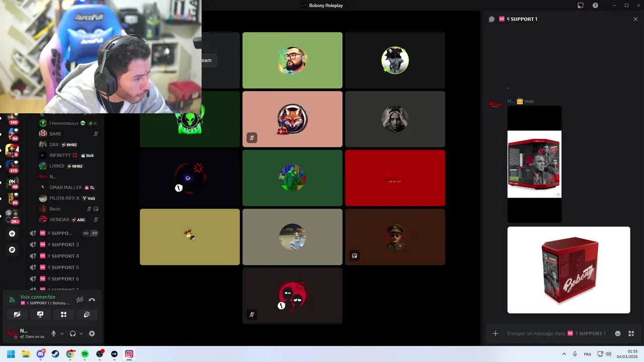Open own user profile panel 'N...'
This screenshot has width=644, height=362.
tap(26, 333)
